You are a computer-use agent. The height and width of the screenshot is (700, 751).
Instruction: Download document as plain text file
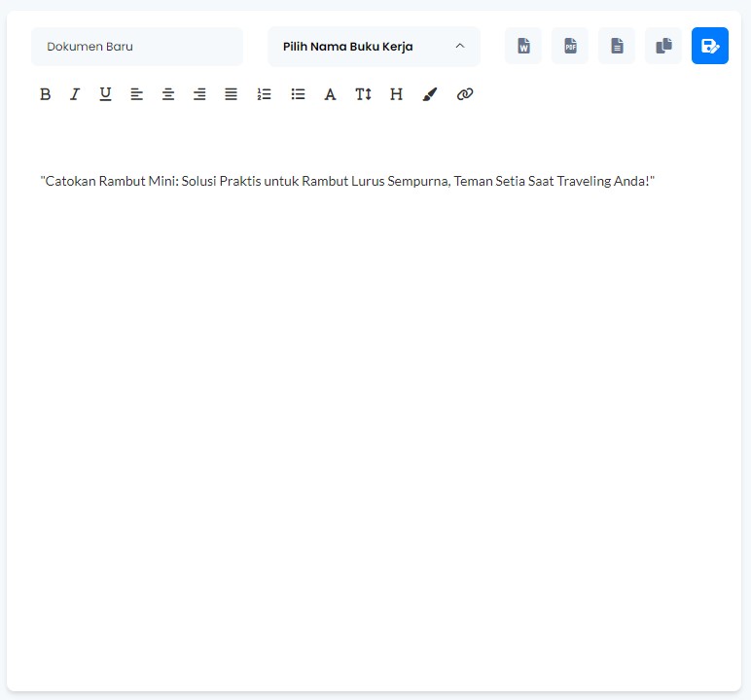pos(617,46)
